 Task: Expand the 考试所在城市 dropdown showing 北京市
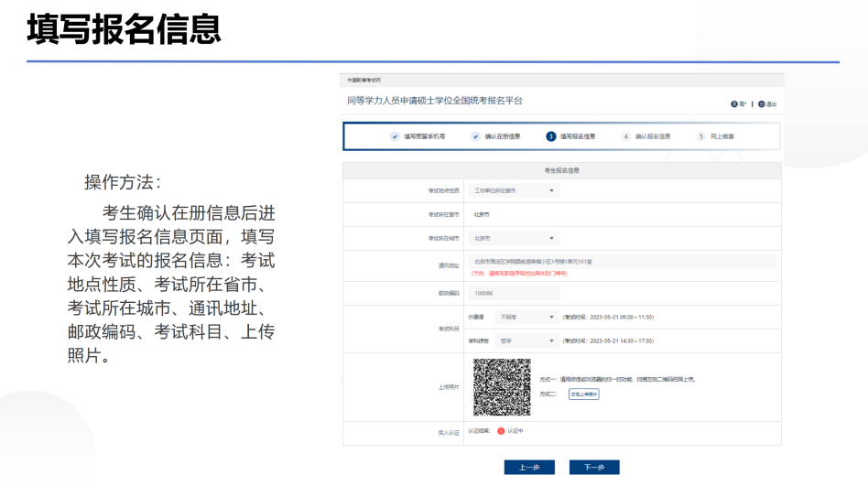[513, 238]
